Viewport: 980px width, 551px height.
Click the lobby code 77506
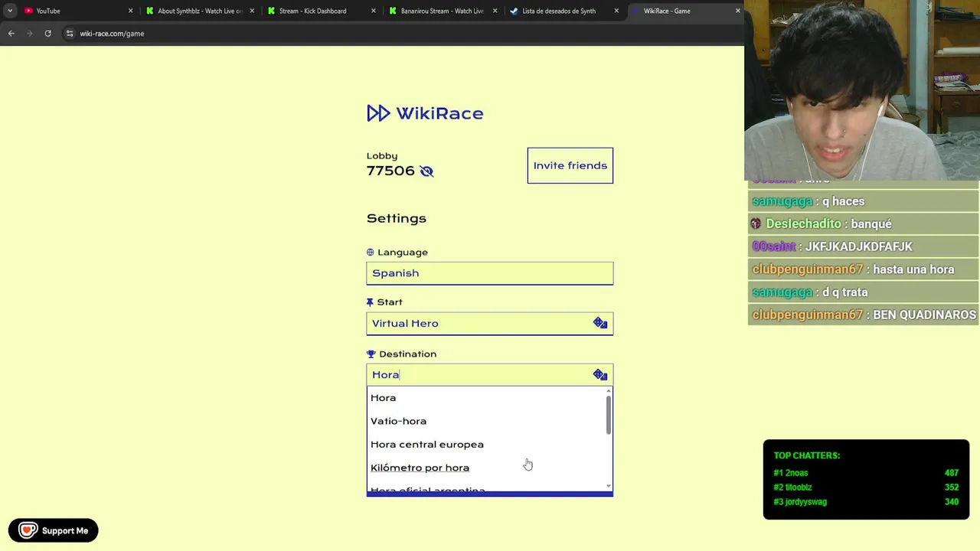click(x=390, y=171)
